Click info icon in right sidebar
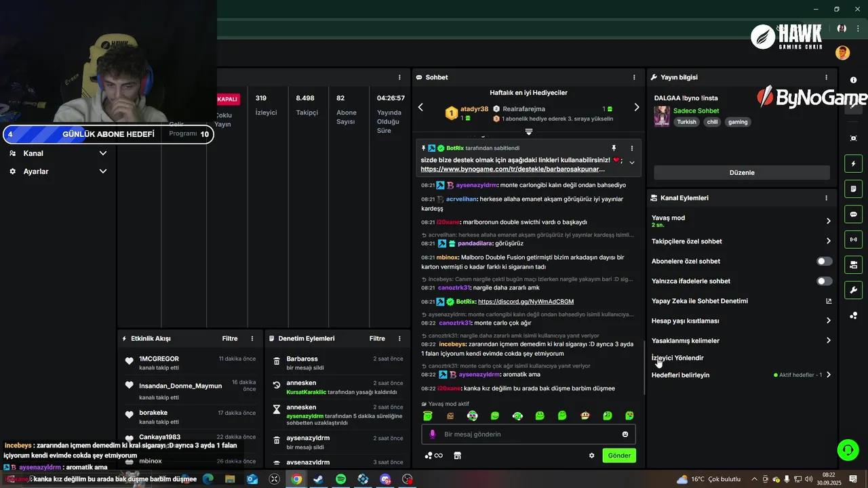868x488 pixels. pos(853,80)
